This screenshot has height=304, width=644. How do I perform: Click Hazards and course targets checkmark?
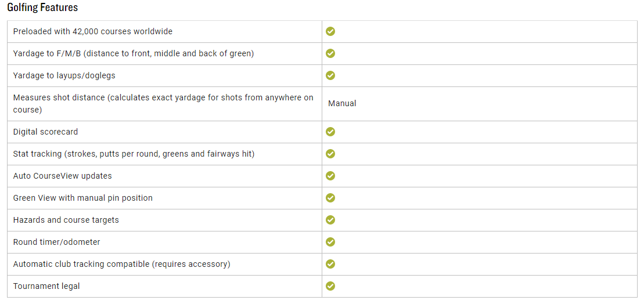tap(330, 220)
